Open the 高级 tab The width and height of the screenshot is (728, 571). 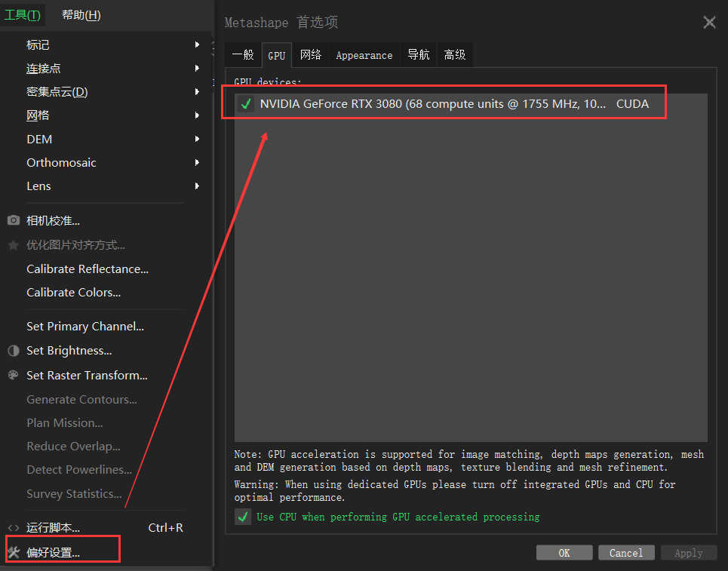pos(455,55)
